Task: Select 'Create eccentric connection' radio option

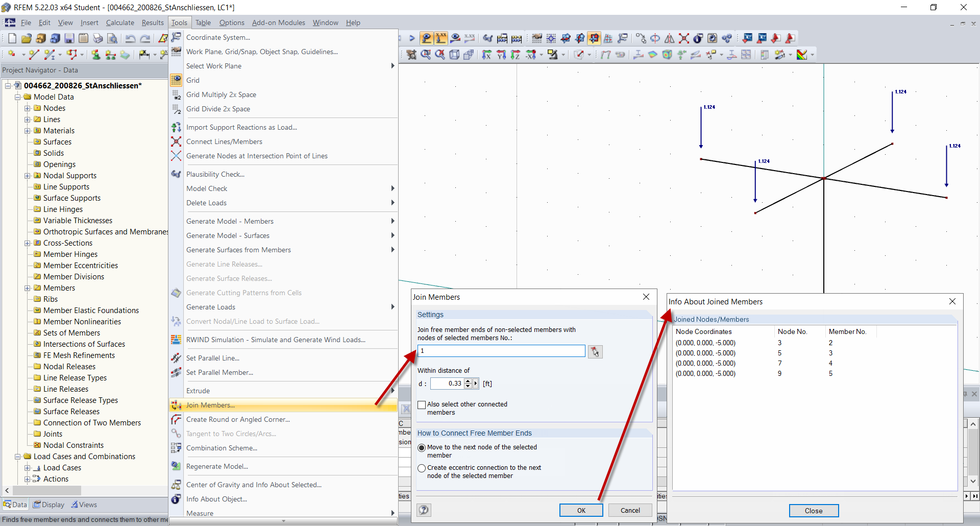Action: tap(422, 468)
